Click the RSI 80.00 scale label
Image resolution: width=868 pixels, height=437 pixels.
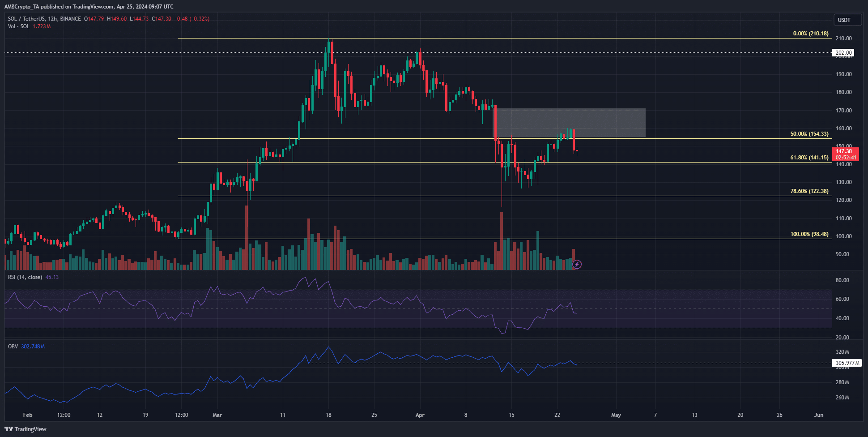pyautogui.click(x=842, y=280)
